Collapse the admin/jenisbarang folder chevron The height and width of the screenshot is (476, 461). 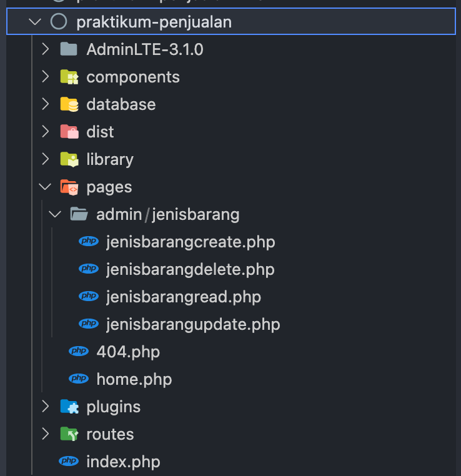pyautogui.click(x=55, y=214)
